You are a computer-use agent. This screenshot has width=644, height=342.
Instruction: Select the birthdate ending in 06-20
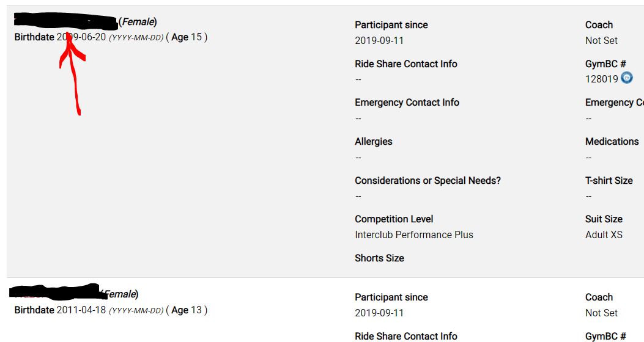click(x=81, y=37)
